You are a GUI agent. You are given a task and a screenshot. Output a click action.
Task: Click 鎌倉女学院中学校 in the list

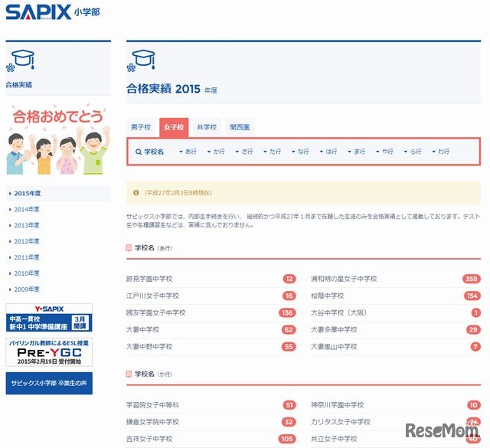pos(152,422)
